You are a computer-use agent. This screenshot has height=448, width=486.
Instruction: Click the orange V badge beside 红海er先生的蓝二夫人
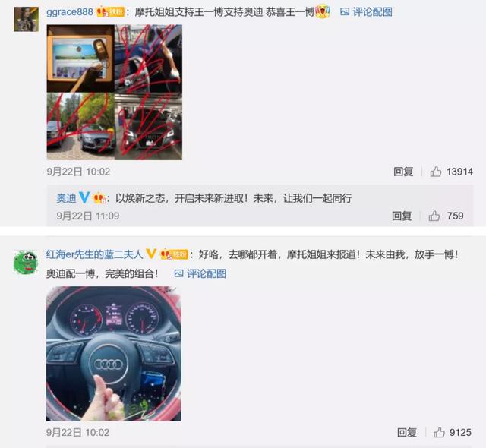point(151,254)
